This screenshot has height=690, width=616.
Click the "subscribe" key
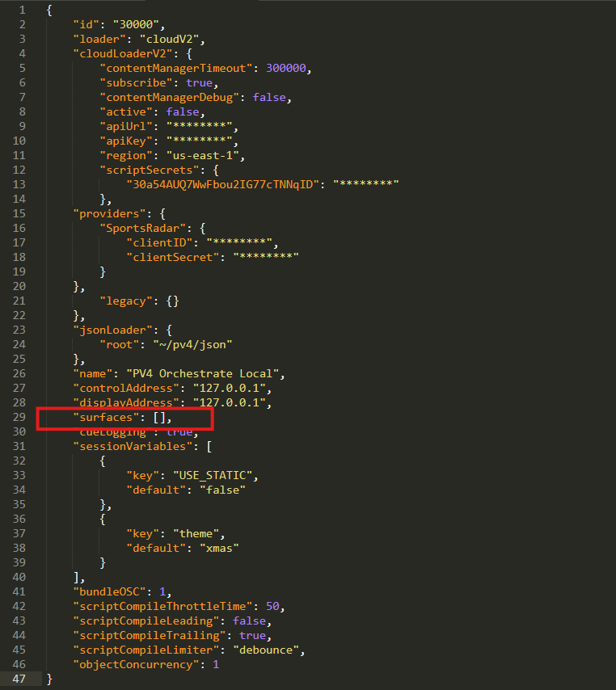point(136,82)
